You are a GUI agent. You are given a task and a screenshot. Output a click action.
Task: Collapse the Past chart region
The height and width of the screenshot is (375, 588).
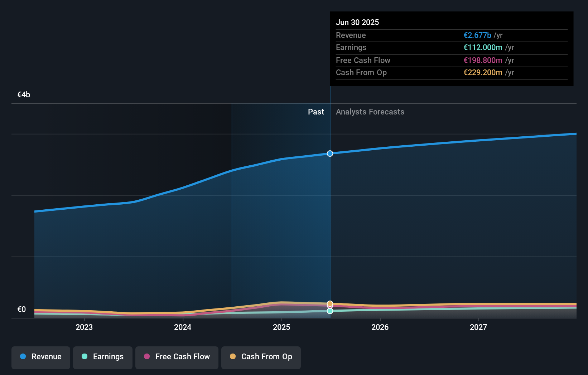[x=316, y=112]
